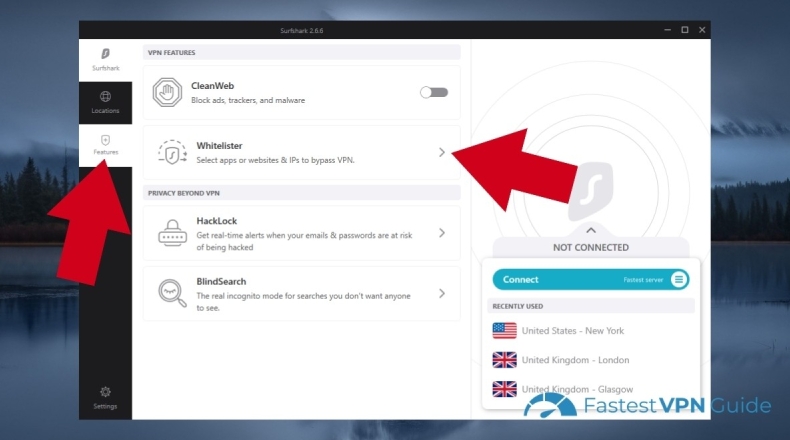790x440 pixels.
Task: Open the Whitelister feature title
Action: tap(217, 146)
